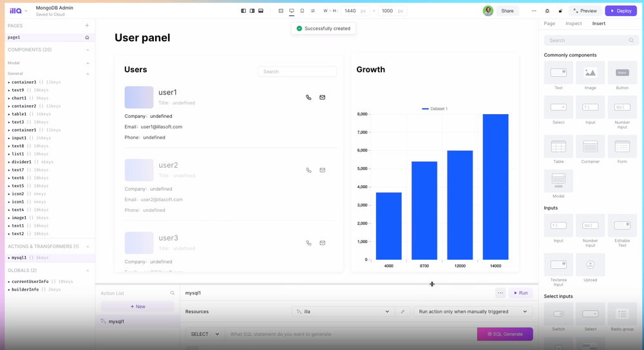
Task: Switch to the Inspect tab
Action: (x=573, y=23)
